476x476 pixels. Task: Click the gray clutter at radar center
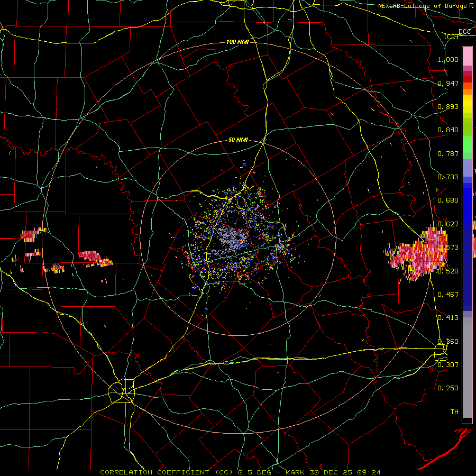(x=230, y=240)
